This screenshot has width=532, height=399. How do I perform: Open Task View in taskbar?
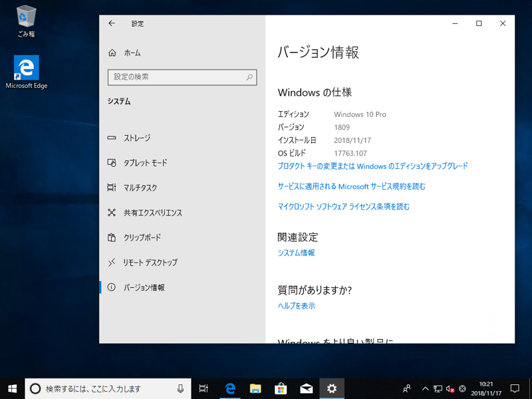pos(203,388)
